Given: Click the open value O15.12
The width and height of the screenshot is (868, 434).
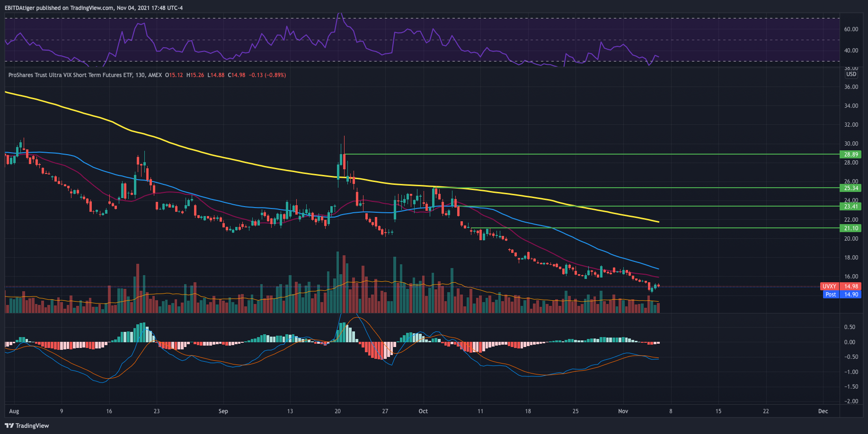Looking at the screenshot, I should pyautogui.click(x=174, y=75).
